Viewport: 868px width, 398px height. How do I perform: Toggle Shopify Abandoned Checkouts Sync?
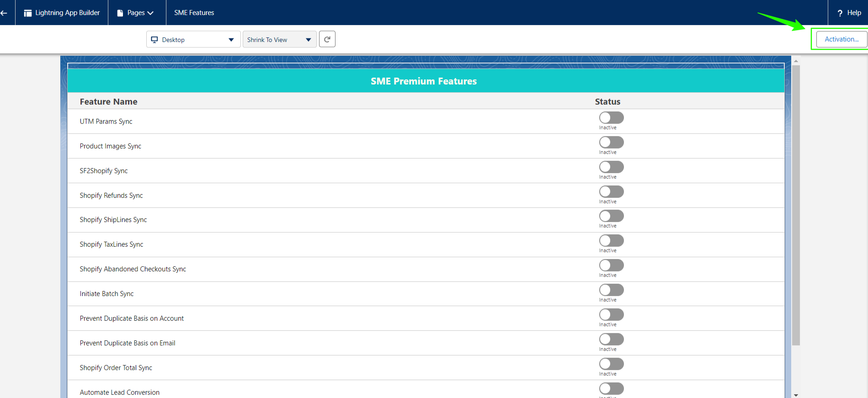(x=611, y=265)
